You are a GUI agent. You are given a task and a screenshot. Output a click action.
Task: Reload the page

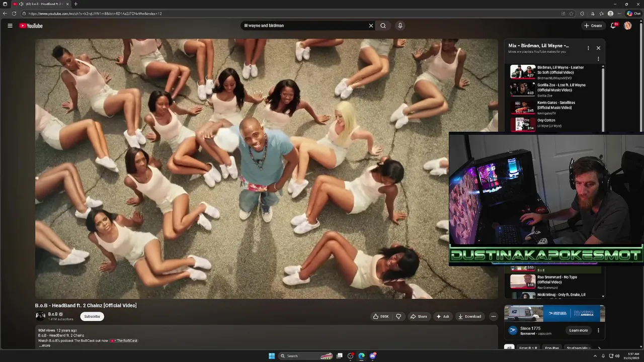[14, 14]
